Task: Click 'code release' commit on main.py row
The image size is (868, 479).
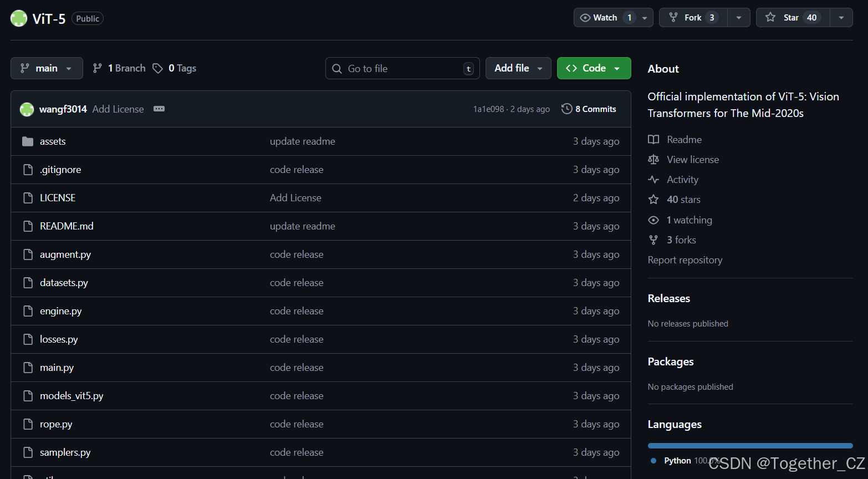Action: click(297, 368)
